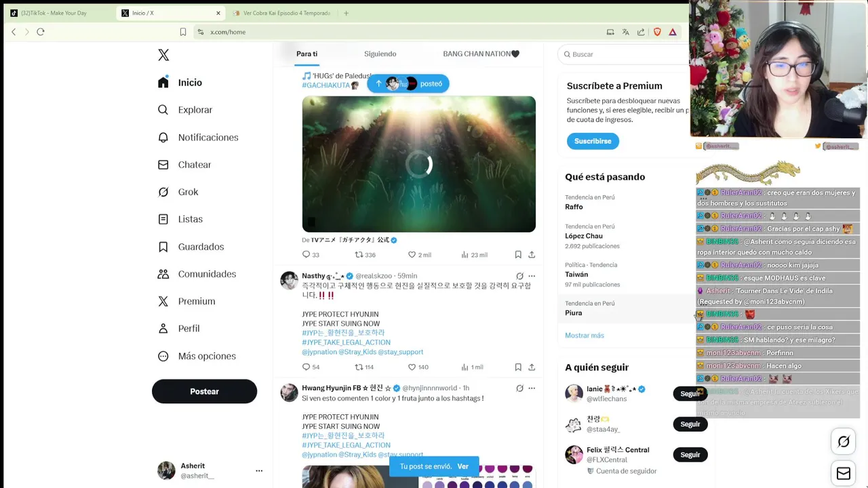Open Notificaciones from sidebar
Screen dimensions: 868x488
(198, 138)
